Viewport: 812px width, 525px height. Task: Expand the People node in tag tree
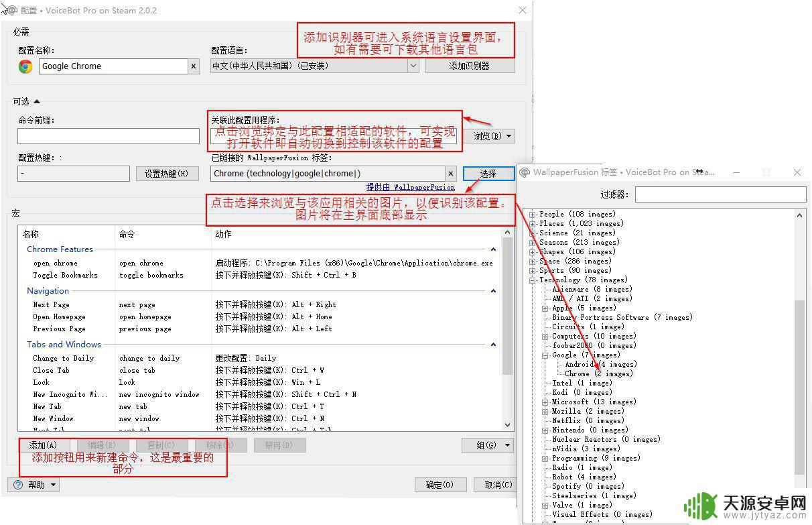pos(533,215)
